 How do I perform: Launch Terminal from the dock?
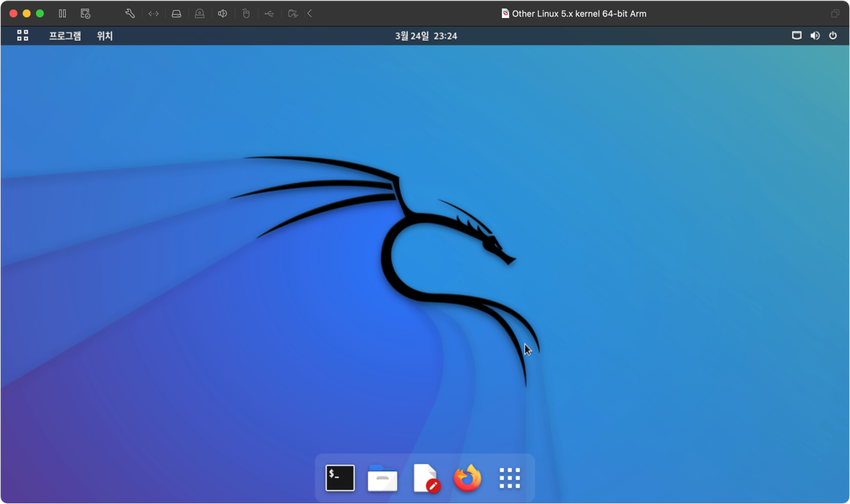click(340, 478)
